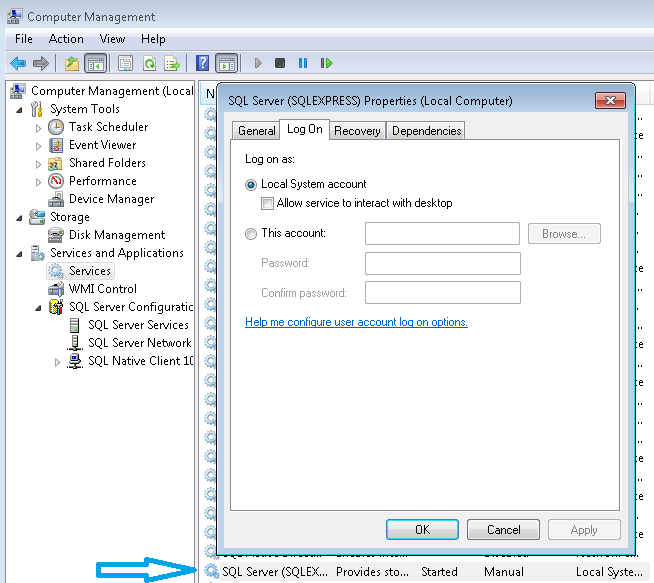Go back with the blue left arrow
Viewport: 654px width, 583px height.
(x=18, y=63)
